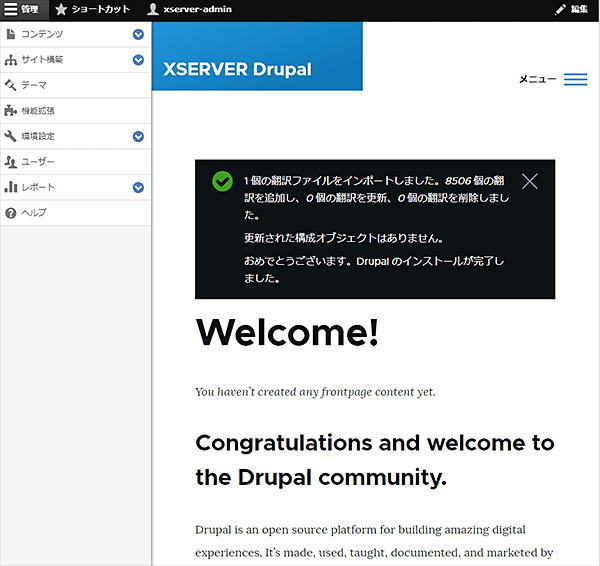Expand the コンテンツ submenu arrow
600x566 pixels.
pyautogui.click(x=138, y=34)
